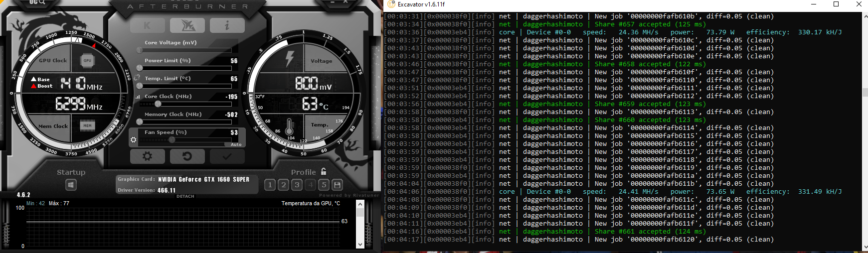Click 'Share #658 accepted (122 ms)' log text
The width and height of the screenshot is (868, 253).
[650, 64]
